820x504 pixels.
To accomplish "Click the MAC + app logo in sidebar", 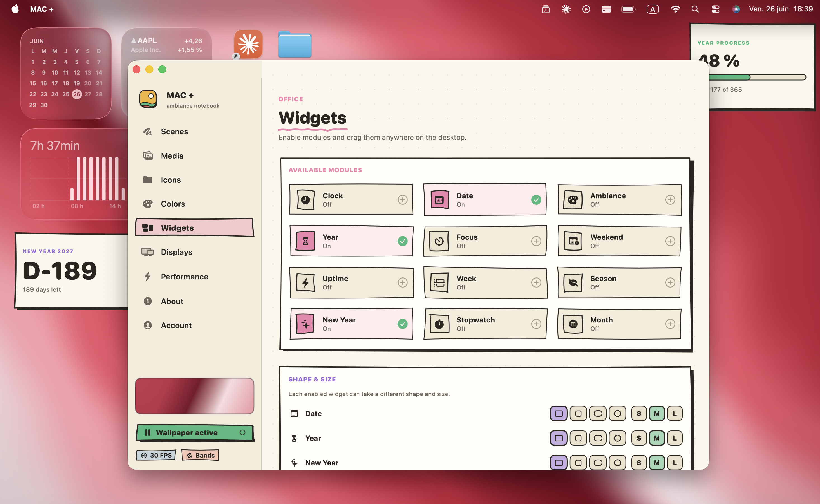I will [x=148, y=99].
